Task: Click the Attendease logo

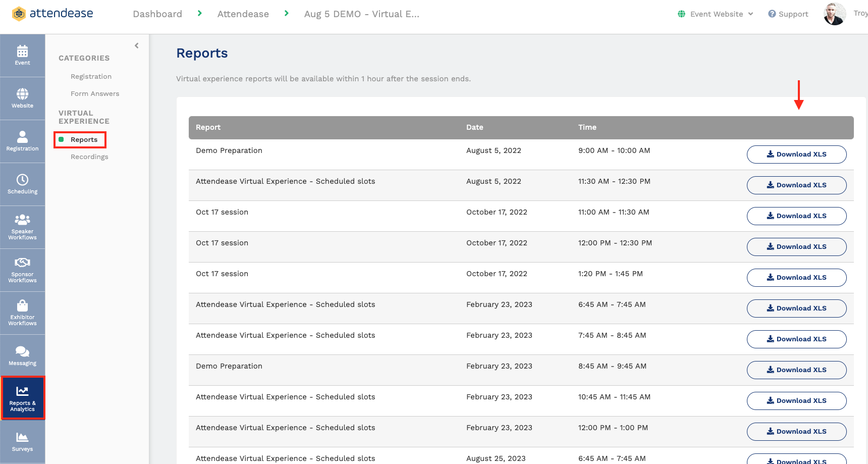Action: pos(52,14)
